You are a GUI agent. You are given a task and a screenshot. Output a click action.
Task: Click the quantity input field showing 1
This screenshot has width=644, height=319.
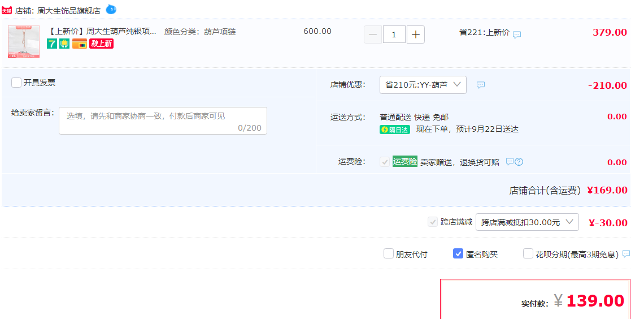[x=394, y=35]
